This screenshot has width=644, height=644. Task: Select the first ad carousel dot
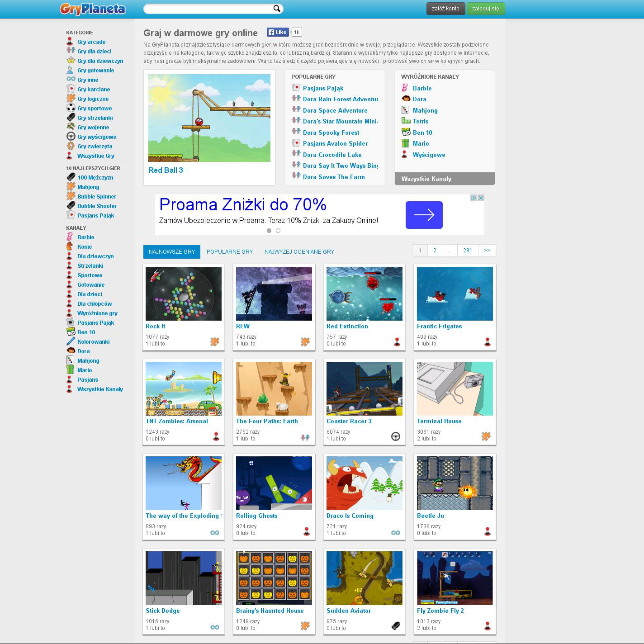tap(269, 231)
